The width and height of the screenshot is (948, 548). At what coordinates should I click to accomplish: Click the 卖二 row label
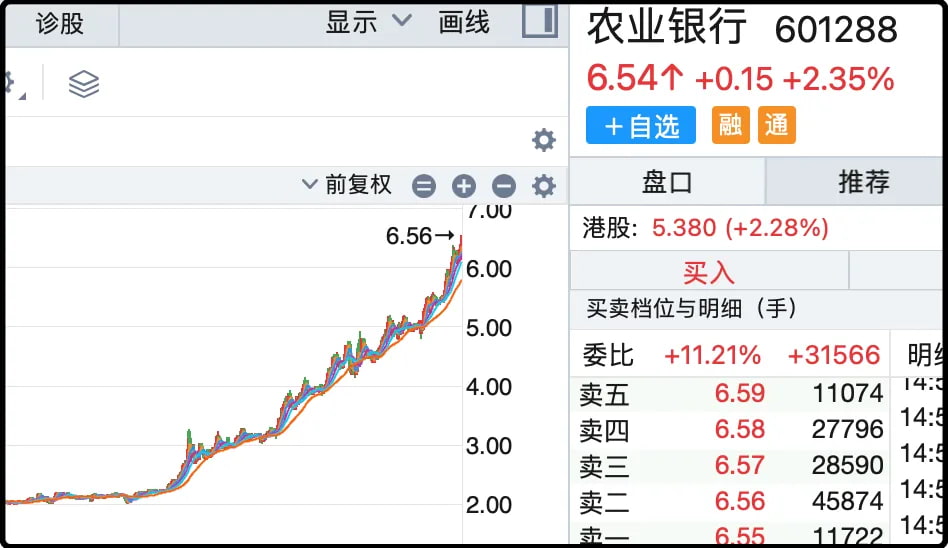[604, 503]
